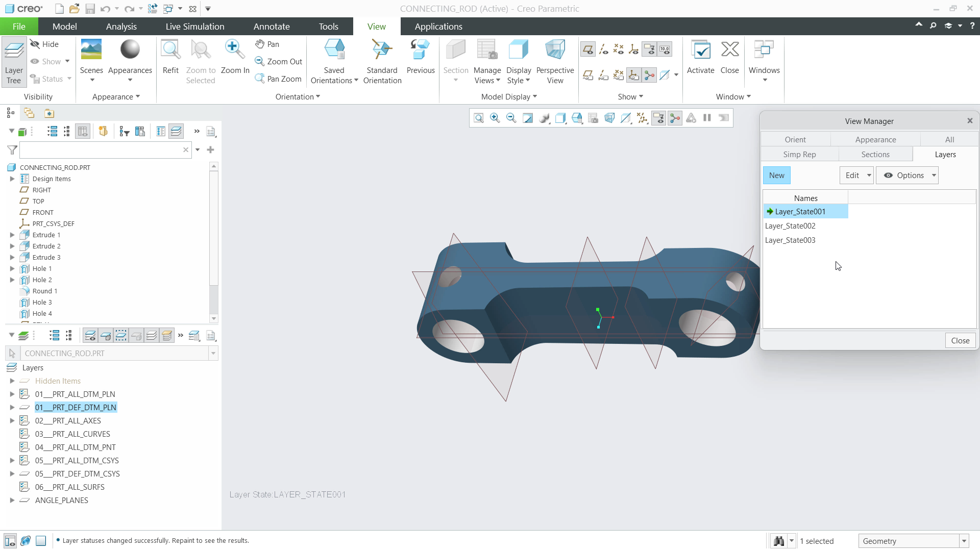Image resolution: width=980 pixels, height=551 pixels.
Task: Toggle the Layer Tree button
Action: coord(14,62)
